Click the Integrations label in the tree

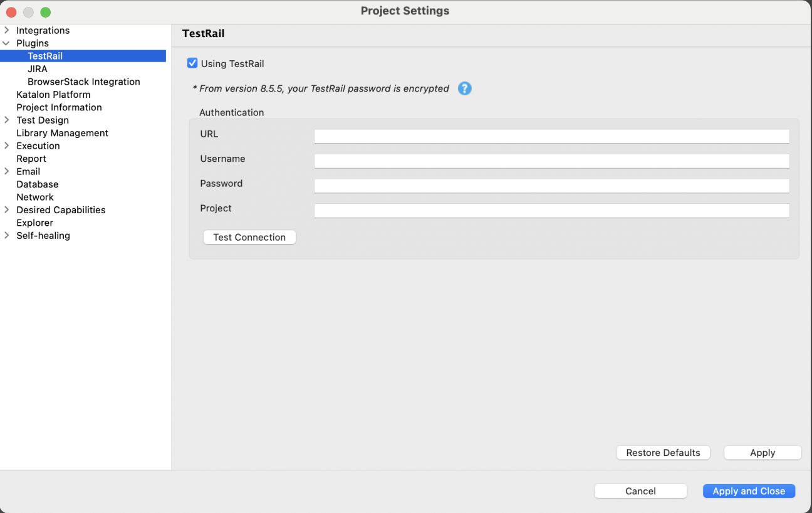click(43, 30)
